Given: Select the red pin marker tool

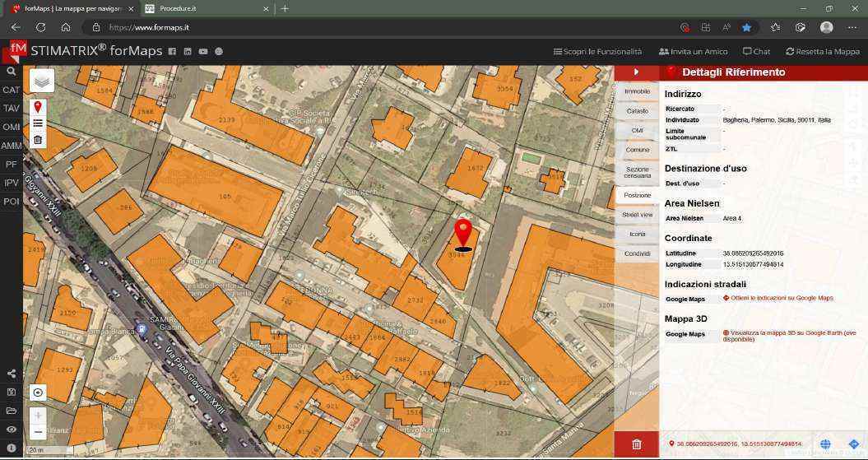Looking at the screenshot, I should [x=38, y=107].
